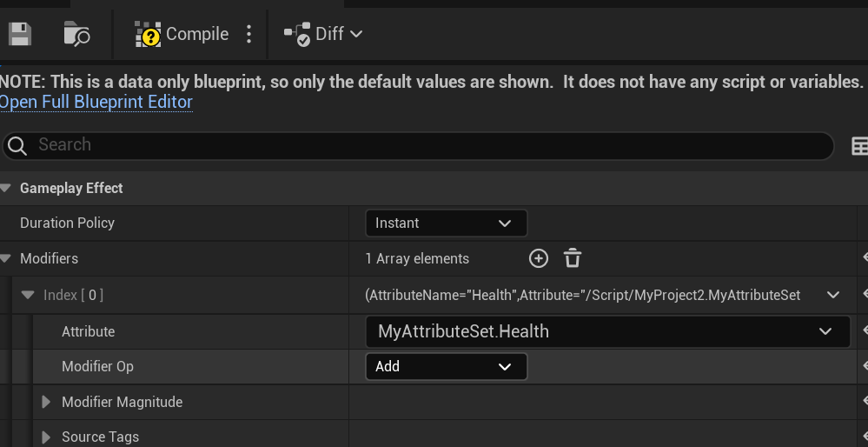Expand the Source Tags section

click(47, 437)
